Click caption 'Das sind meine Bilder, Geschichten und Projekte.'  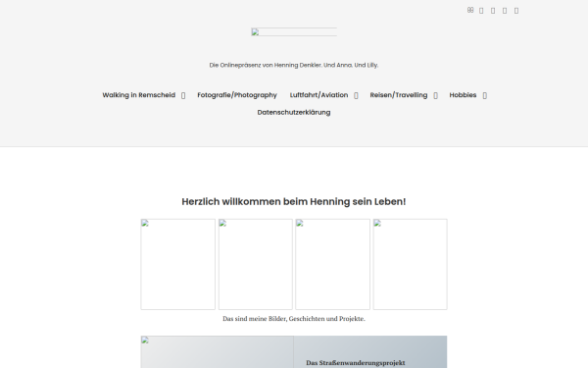[294, 318]
